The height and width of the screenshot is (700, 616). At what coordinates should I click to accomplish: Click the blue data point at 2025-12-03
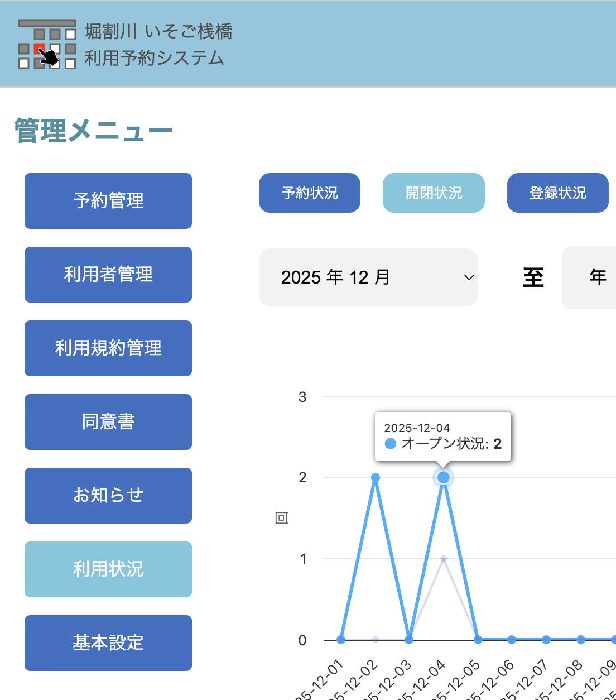click(x=409, y=640)
